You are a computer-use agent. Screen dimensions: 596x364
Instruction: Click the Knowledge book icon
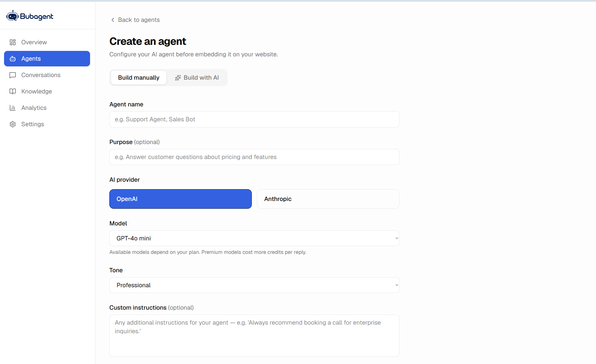[13, 91]
